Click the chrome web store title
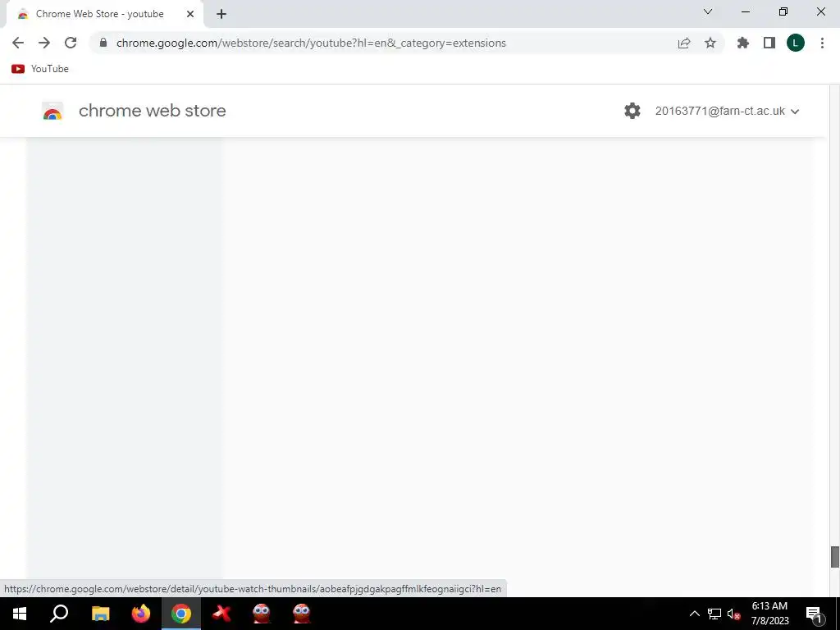 [x=152, y=111]
